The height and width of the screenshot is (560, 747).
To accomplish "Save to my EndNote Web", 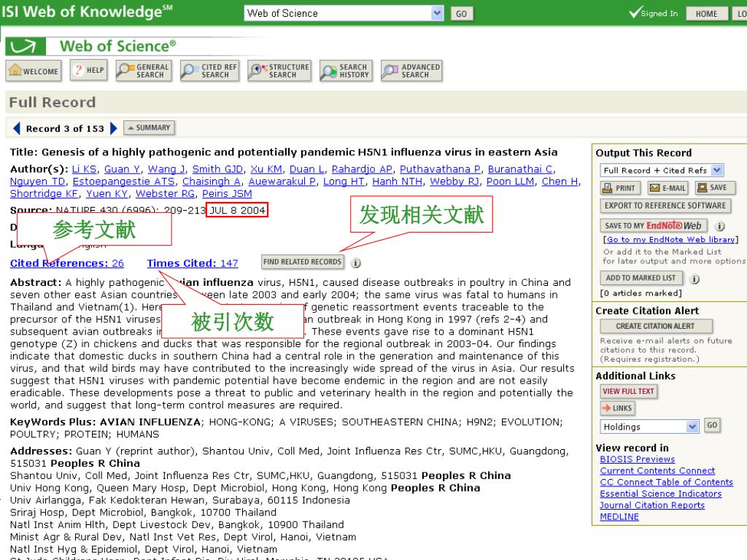I will tap(653, 226).
